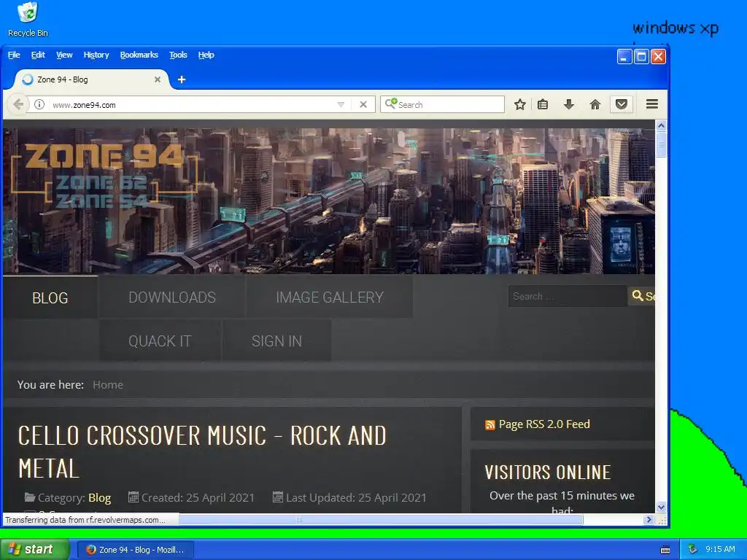Image resolution: width=747 pixels, height=560 pixels.
Task: Click the site search magnifier button
Action: click(x=641, y=296)
